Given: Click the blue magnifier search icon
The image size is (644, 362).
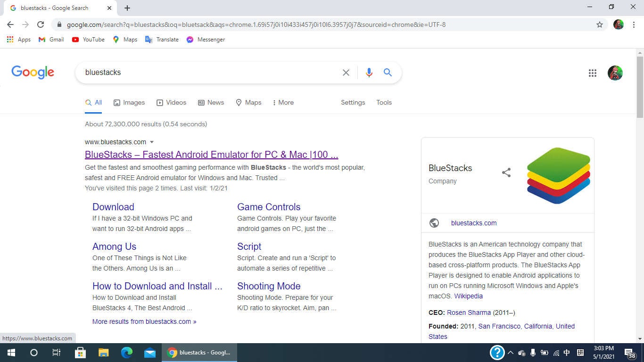Looking at the screenshot, I should pos(388,73).
